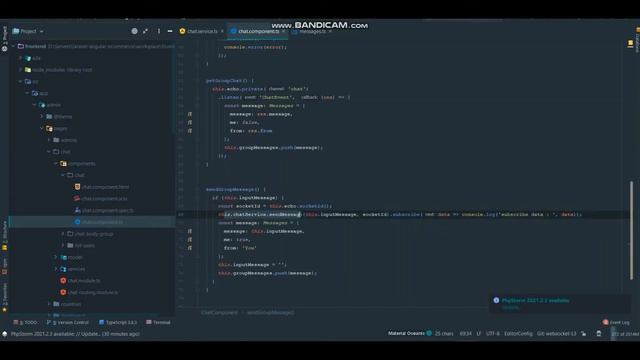Click first gutter marker near message: res.message

point(190,114)
